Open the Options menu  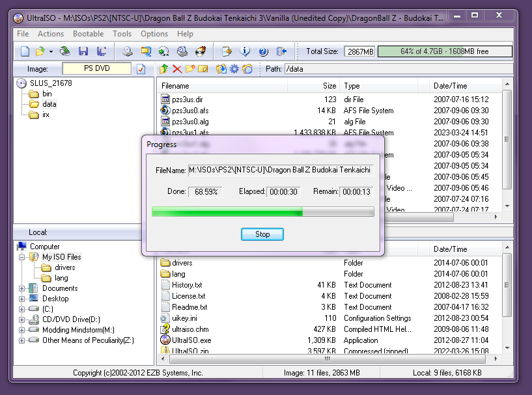click(x=154, y=34)
